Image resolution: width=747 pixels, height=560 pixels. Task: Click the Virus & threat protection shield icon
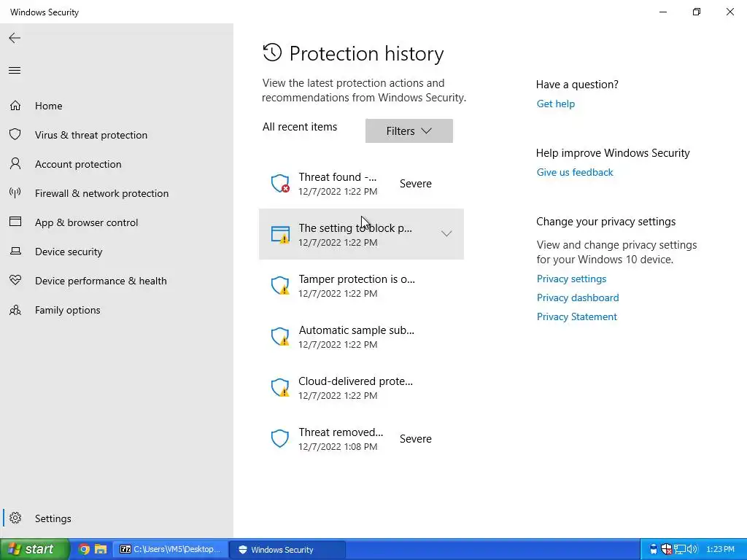coord(15,134)
